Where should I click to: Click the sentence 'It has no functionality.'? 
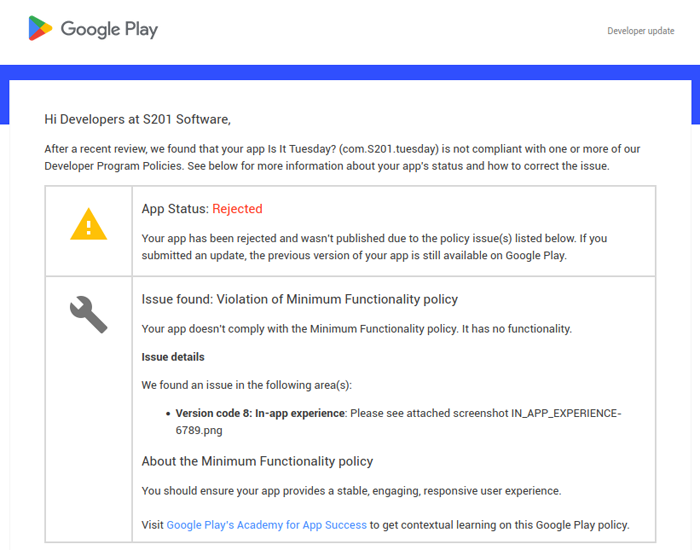pos(517,329)
